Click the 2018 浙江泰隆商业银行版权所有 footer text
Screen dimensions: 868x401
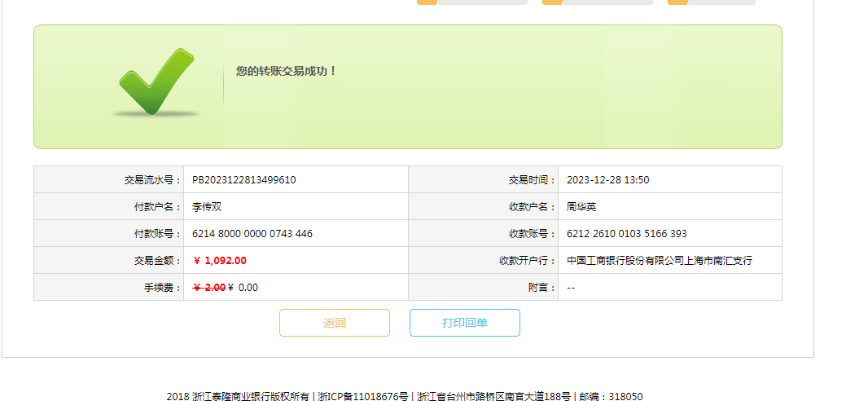(238, 397)
